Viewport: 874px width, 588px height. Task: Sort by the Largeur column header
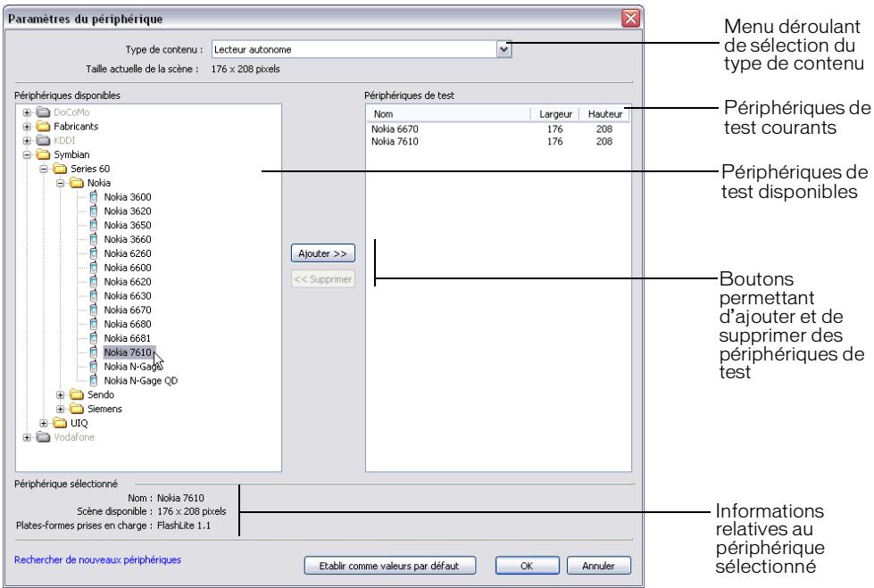(x=554, y=113)
